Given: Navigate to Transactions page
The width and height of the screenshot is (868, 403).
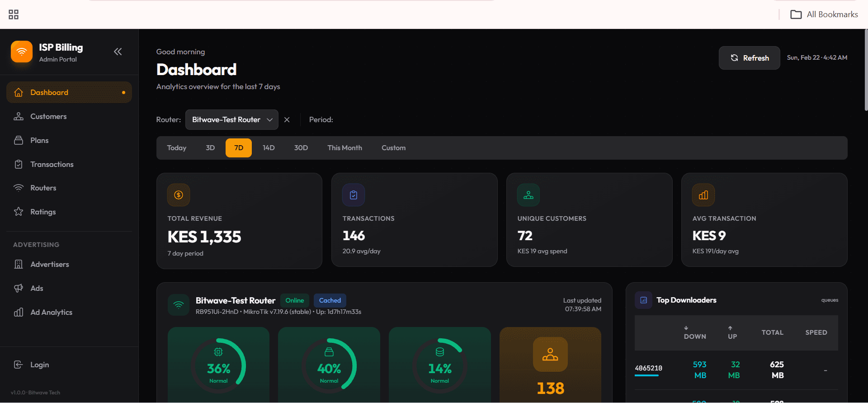Looking at the screenshot, I should click(69, 164).
